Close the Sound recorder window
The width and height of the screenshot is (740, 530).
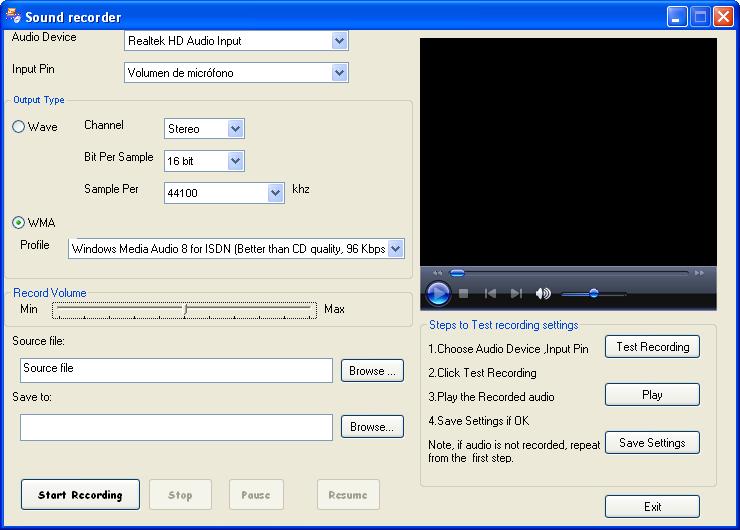723,17
